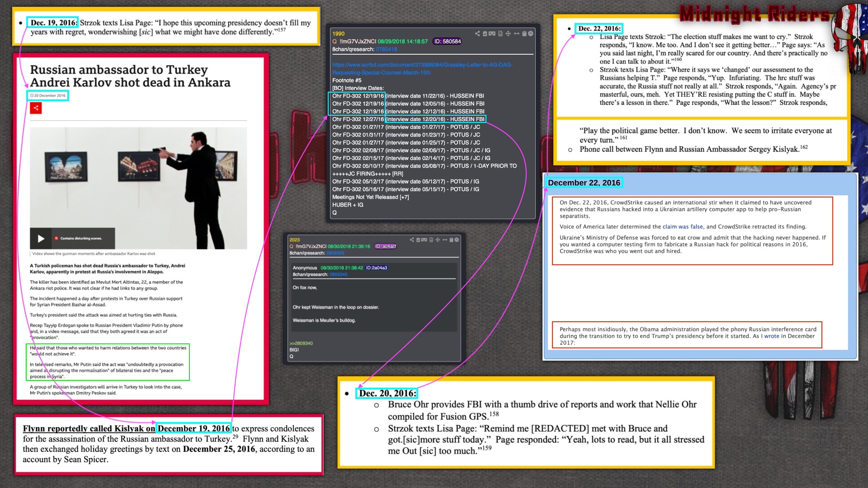868x488 pixels.
Task: Open the scribd Grassley-Letter link
Action: pos(422,69)
